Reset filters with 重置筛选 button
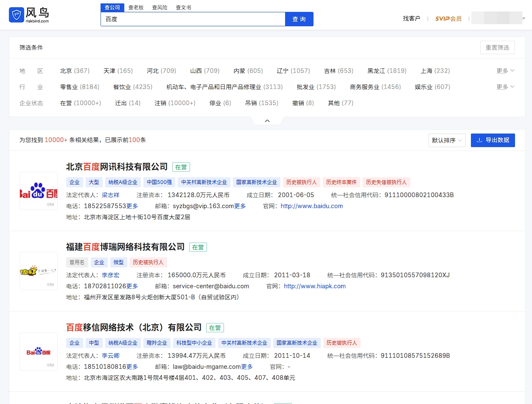Viewport: 532px width, 404px height. click(x=497, y=47)
